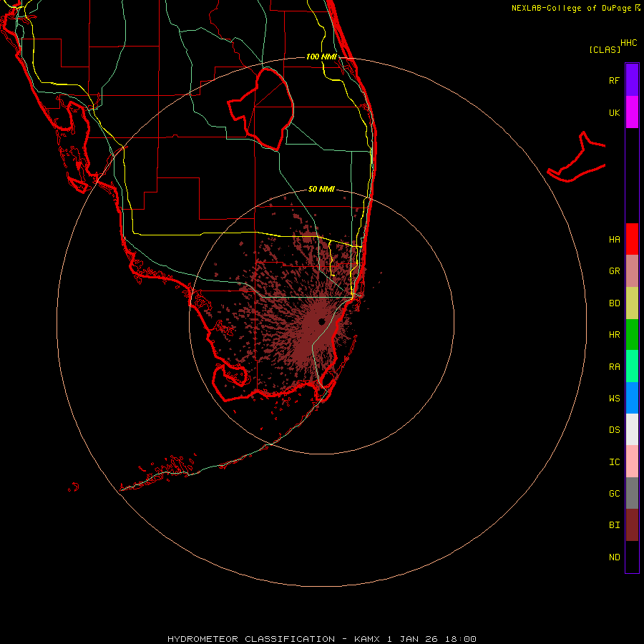The height and width of the screenshot is (644, 644).
Task: Click the Bahamas island outline at right
Action: tap(577, 158)
